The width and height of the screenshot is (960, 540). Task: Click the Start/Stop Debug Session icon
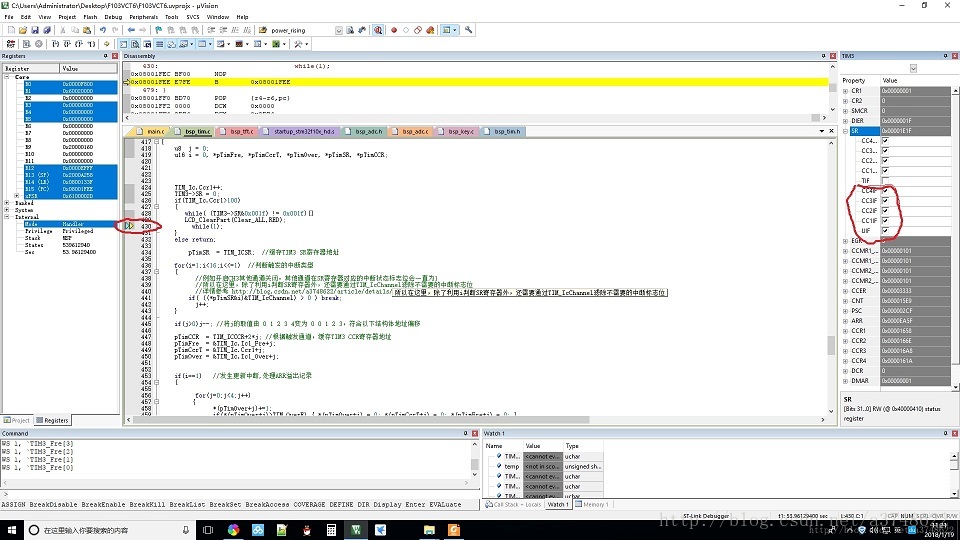tap(377, 30)
